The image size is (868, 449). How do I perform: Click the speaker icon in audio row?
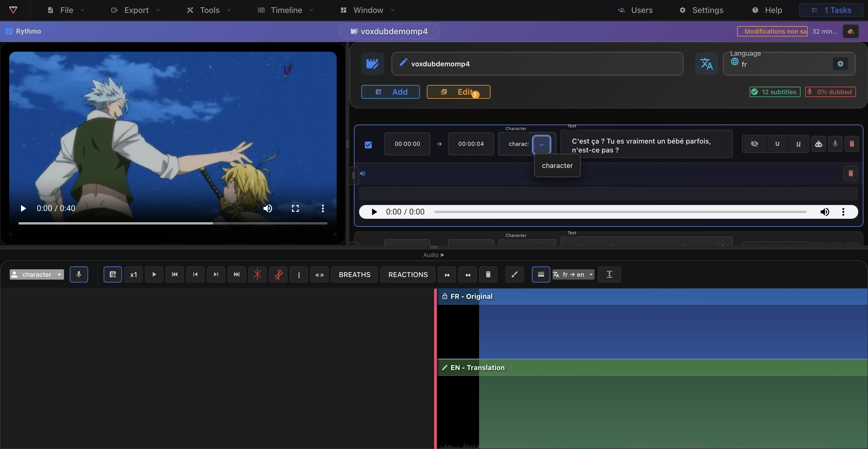(363, 173)
